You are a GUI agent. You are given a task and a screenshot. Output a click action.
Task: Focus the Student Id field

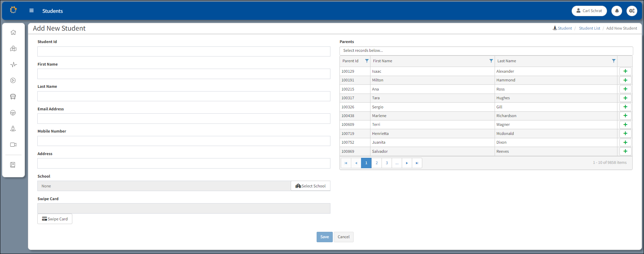pos(184,51)
